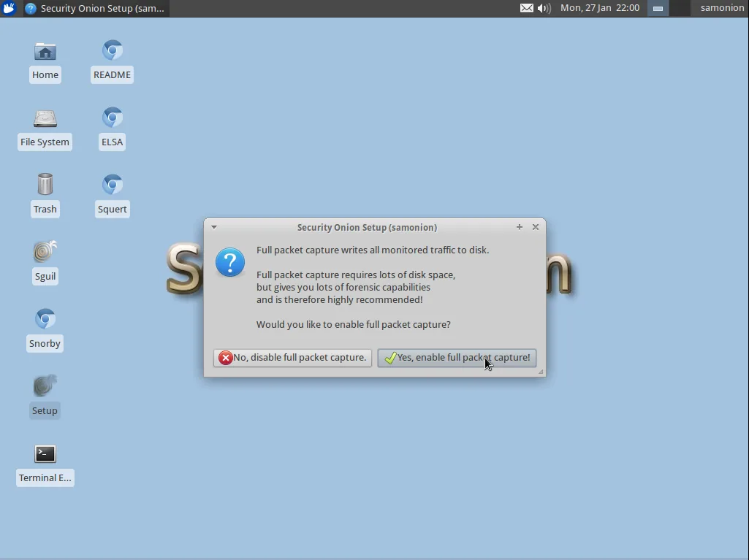Viewport: 749px width, 560px height.
Task: Click the blue question mark dialog icon
Action: pos(230,262)
